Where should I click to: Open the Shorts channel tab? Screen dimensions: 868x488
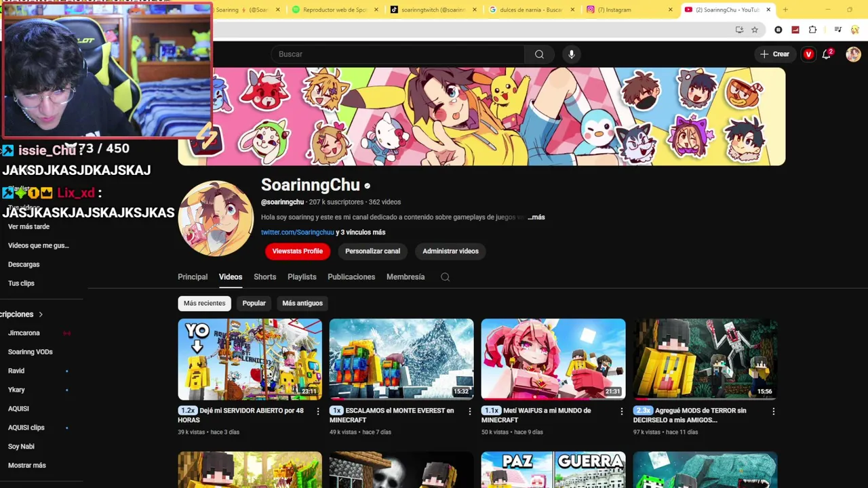tap(264, 277)
